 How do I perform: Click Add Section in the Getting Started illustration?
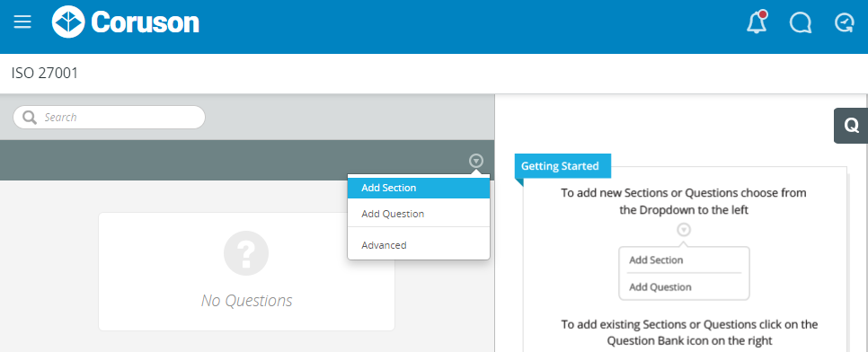(656, 260)
